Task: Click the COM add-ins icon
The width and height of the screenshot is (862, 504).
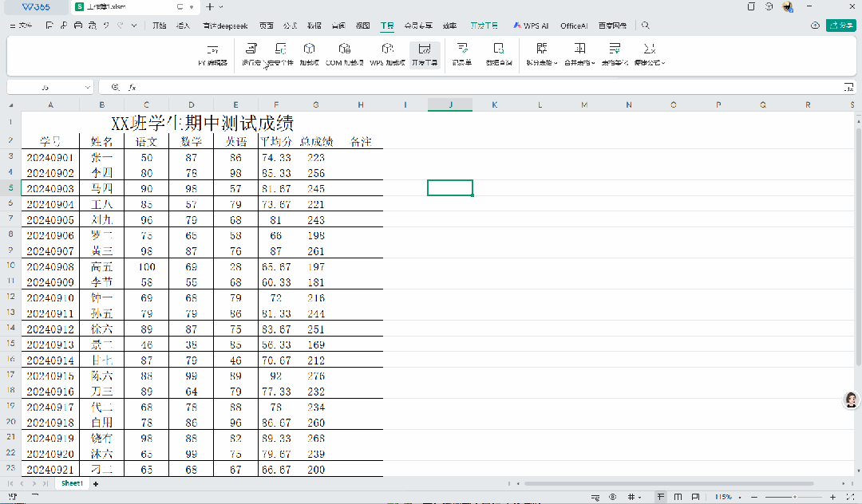Action: (344, 53)
